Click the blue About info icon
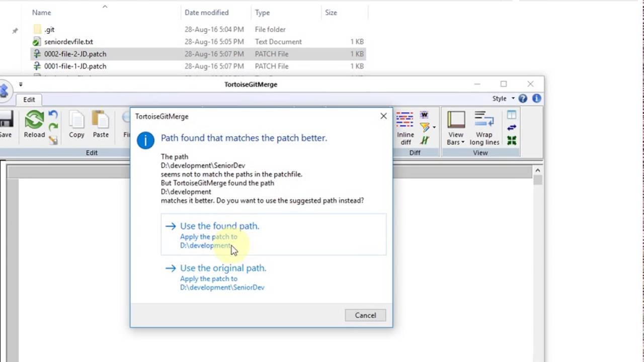 coord(536,99)
